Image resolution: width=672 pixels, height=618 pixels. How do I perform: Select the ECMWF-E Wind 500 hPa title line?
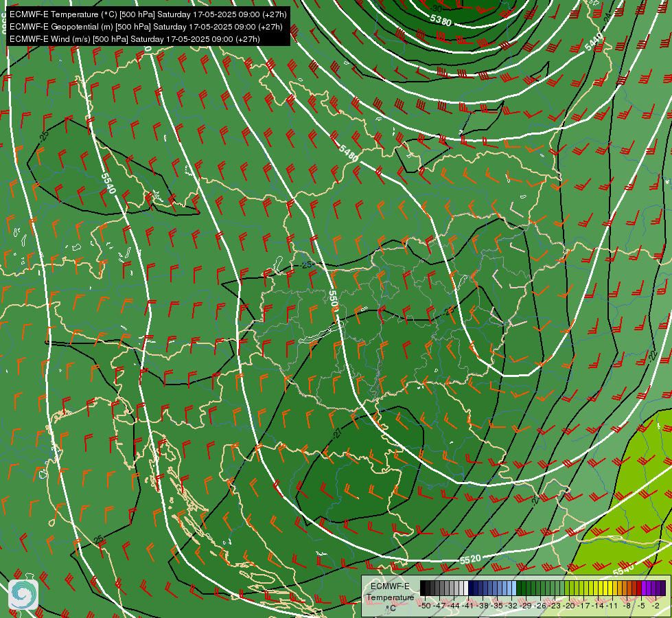135,39
